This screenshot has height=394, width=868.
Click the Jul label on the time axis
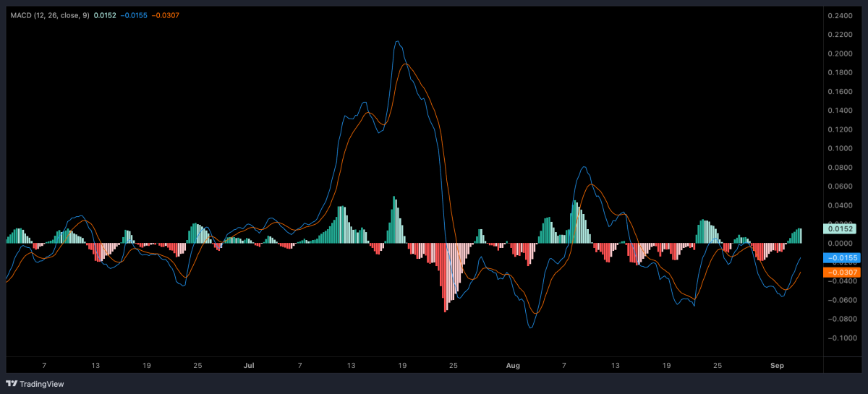pyautogui.click(x=249, y=367)
